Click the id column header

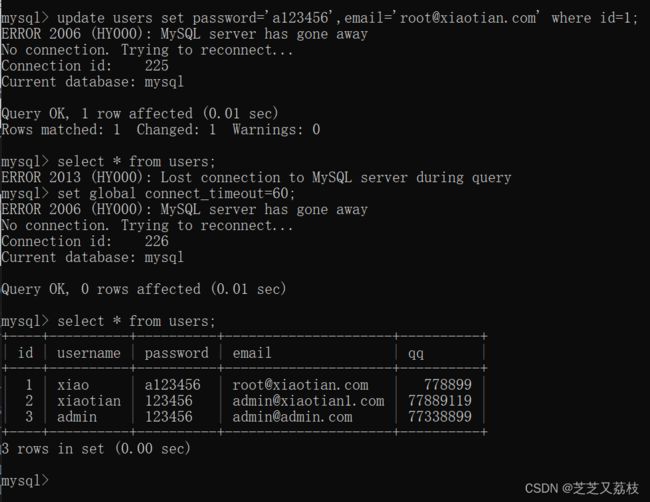(x=25, y=353)
